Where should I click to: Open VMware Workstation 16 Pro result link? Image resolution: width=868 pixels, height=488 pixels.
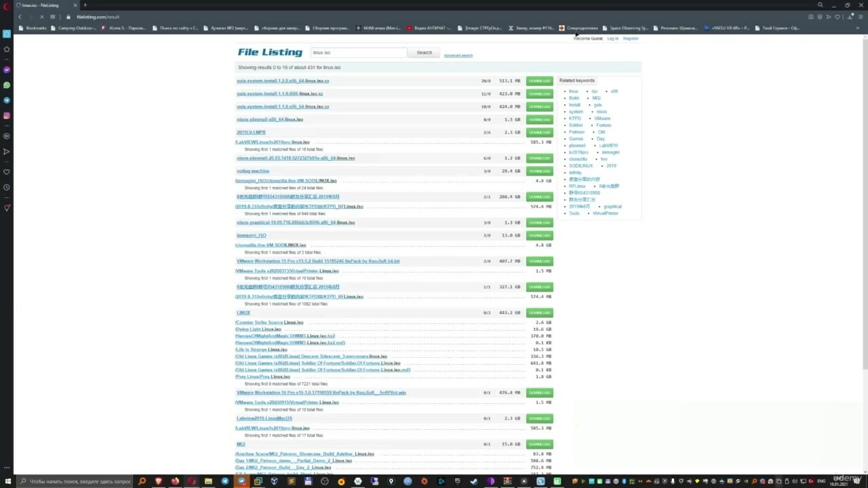(x=321, y=392)
